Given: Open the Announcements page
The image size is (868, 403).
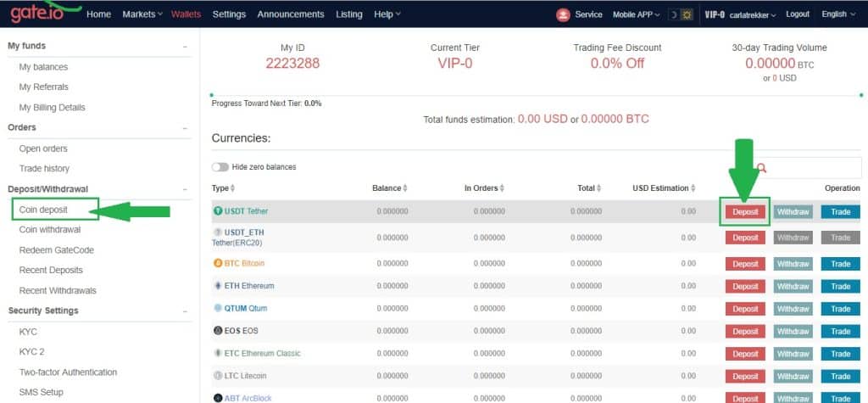Looking at the screenshot, I should pyautogui.click(x=290, y=14).
